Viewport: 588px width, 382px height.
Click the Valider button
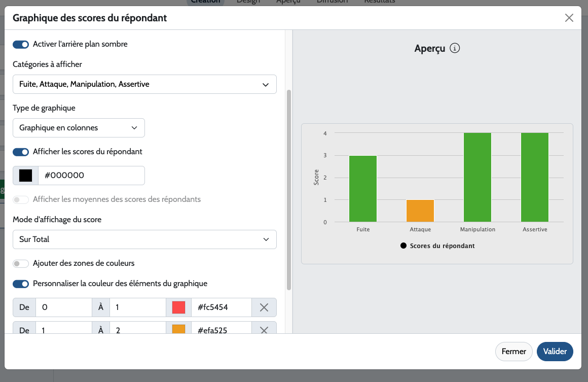point(555,352)
